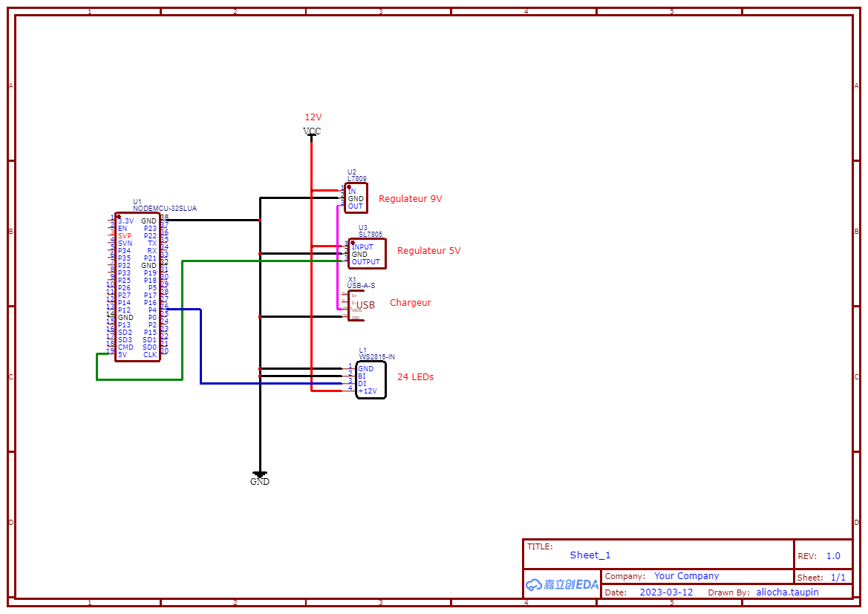The height and width of the screenshot is (614, 868).
Task: Click the Your Company field
Action: click(686, 576)
